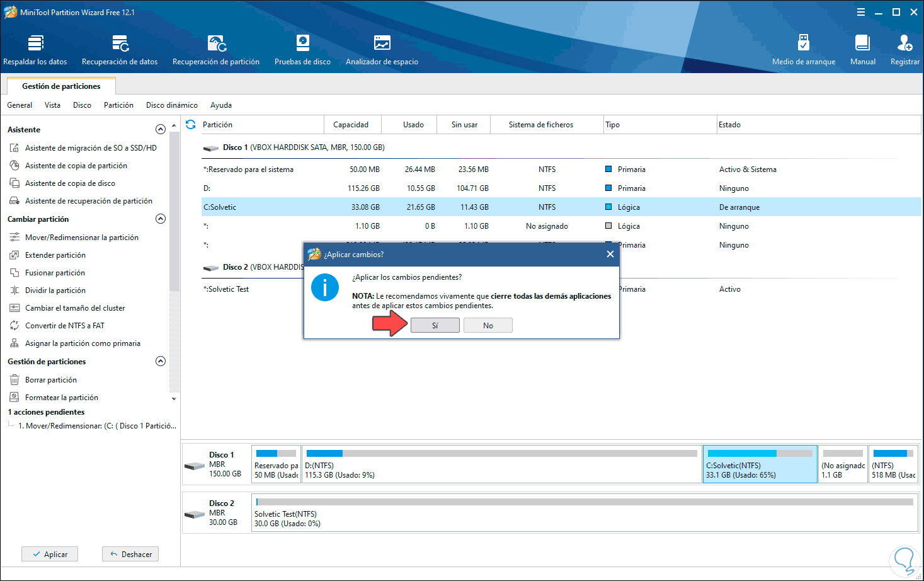Image resolution: width=924 pixels, height=581 pixels.
Task: Open Medio de arranque builder
Action: 804,50
